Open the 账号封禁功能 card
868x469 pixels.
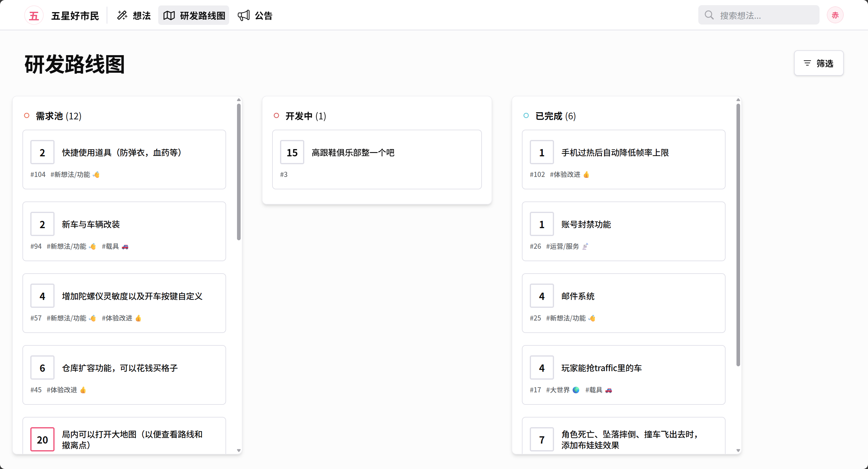click(x=586, y=225)
